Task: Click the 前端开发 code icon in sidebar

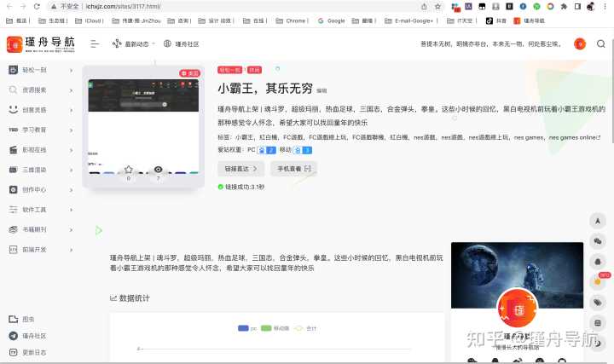Action: tap(14, 249)
